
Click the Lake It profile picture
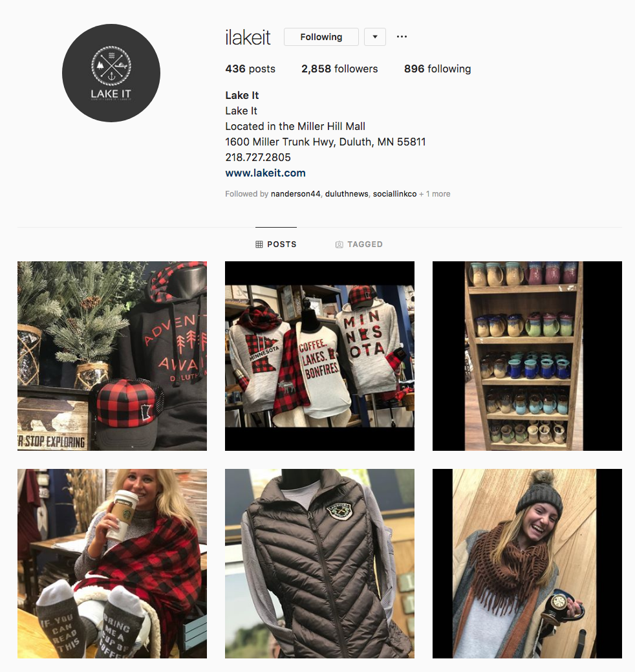[x=111, y=73]
